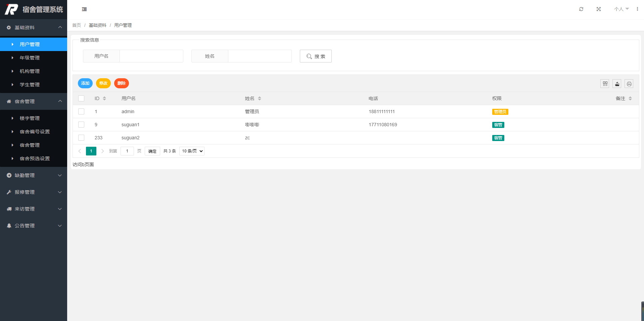The height and width of the screenshot is (321, 644).
Task: Click the 姓名 column sort arrows
Action: pos(260,98)
